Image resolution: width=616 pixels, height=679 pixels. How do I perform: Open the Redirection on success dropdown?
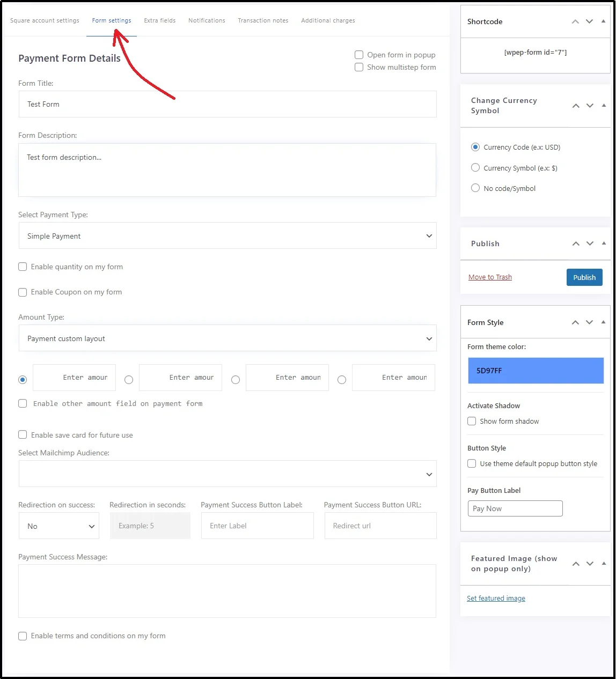click(59, 526)
